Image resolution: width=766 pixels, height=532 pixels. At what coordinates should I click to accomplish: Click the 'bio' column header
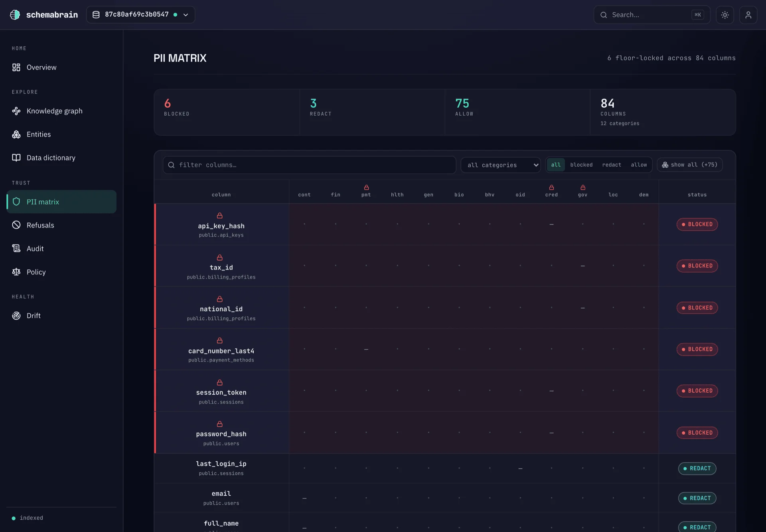point(459,195)
